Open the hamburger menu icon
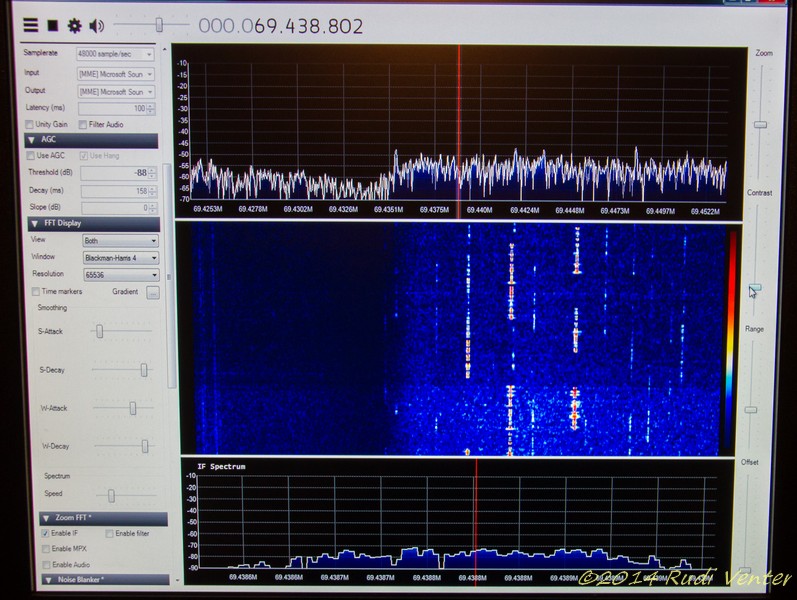 coord(30,25)
